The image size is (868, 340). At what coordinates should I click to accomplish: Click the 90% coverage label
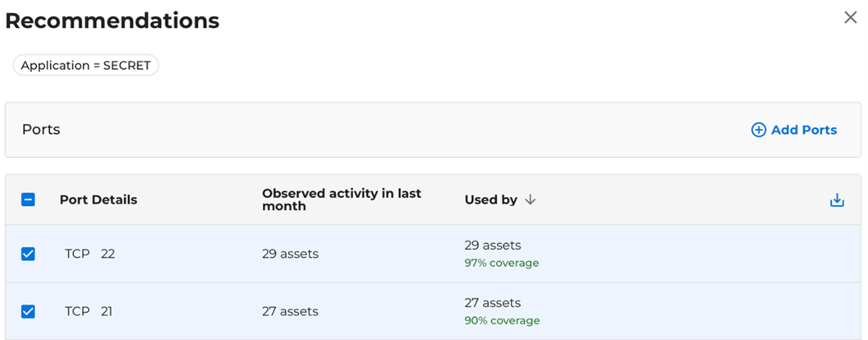(x=502, y=320)
